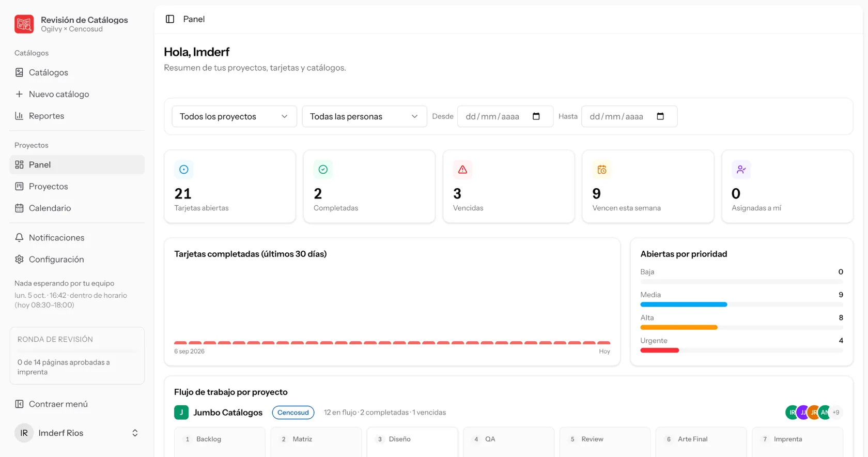Click the Vencidas warning triangle icon

tap(462, 170)
